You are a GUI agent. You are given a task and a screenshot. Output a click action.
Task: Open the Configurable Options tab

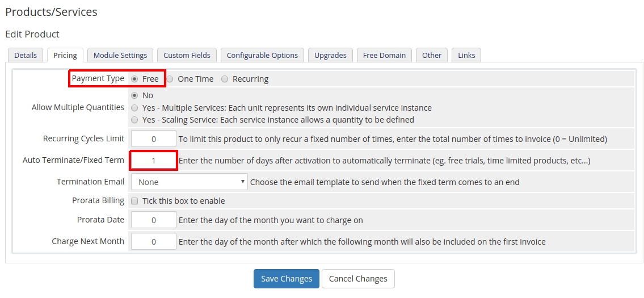[262, 55]
